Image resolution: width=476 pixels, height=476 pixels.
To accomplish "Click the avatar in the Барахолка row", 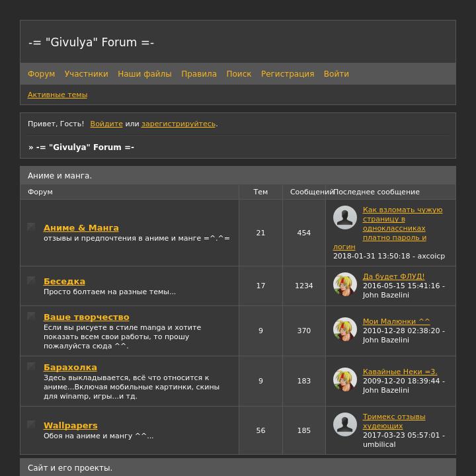I will [x=344, y=379].
